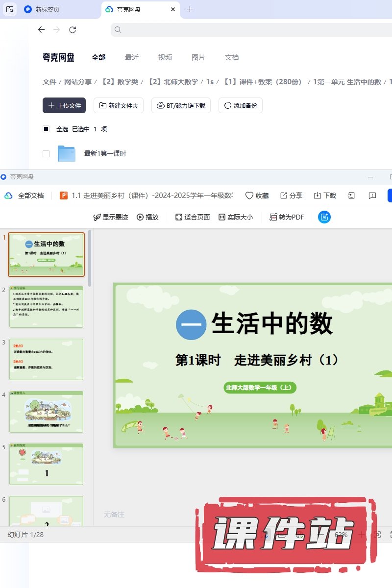Viewport: 392px width, 588px height.
Task: Start slideshow with 播放 button
Action: click(147, 217)
